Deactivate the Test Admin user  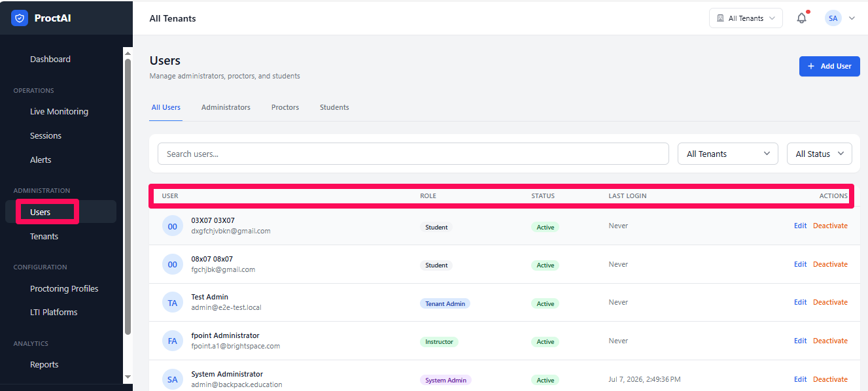(x=830, y=302)
